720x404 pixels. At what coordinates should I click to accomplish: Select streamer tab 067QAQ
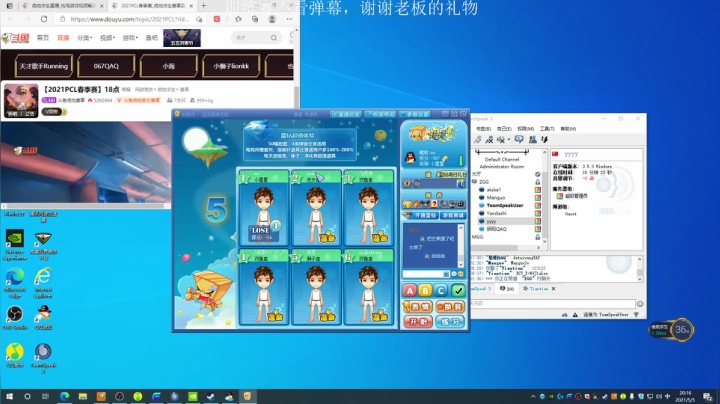[106, 66]
